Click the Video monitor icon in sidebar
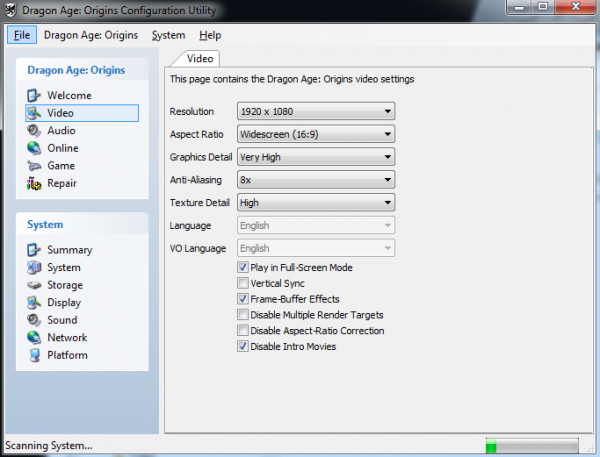600x457 pixels. point(34,113)
